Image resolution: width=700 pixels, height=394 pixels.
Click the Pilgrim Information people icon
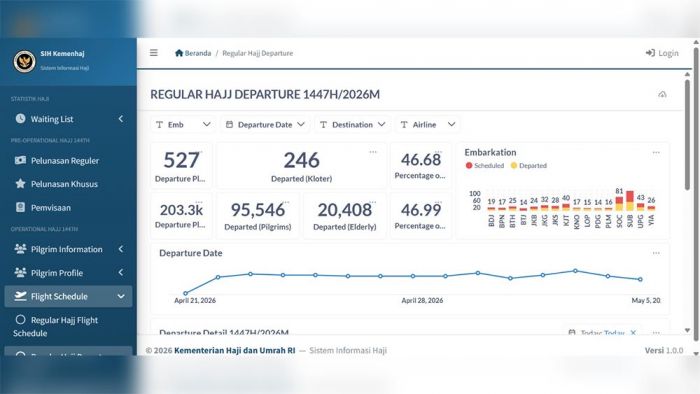20,249
